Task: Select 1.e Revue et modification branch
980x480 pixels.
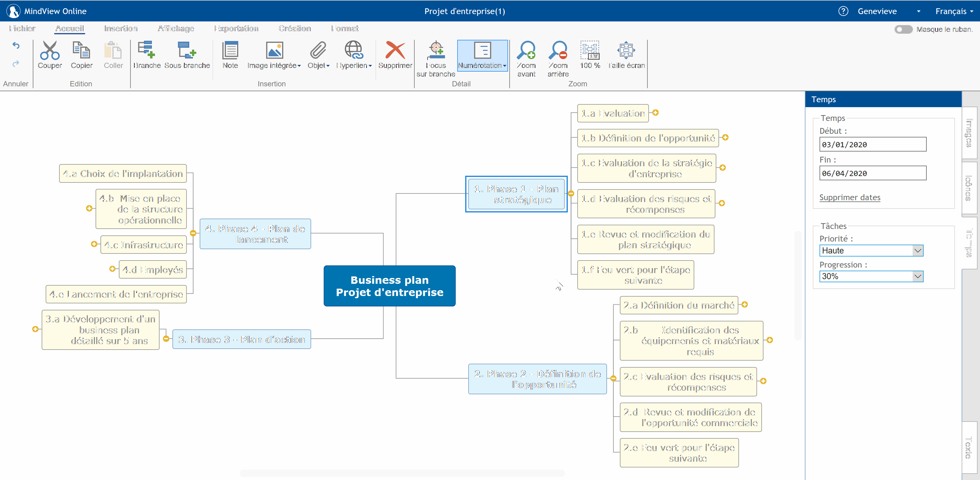Action: [646, 239]
